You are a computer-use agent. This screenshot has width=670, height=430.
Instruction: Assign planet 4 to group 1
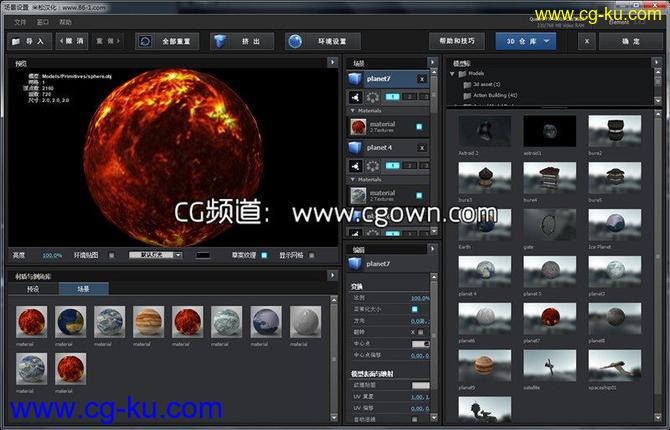(393, 165)
